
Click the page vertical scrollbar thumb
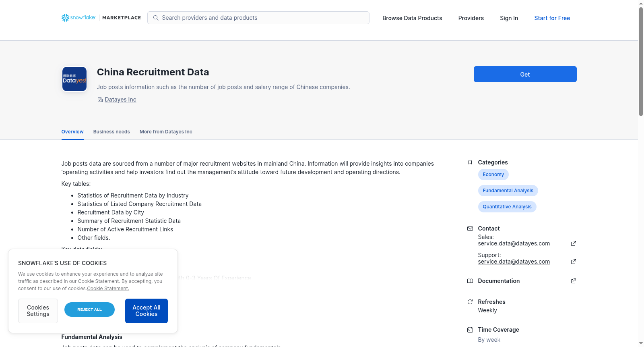(x=641, y=61)
